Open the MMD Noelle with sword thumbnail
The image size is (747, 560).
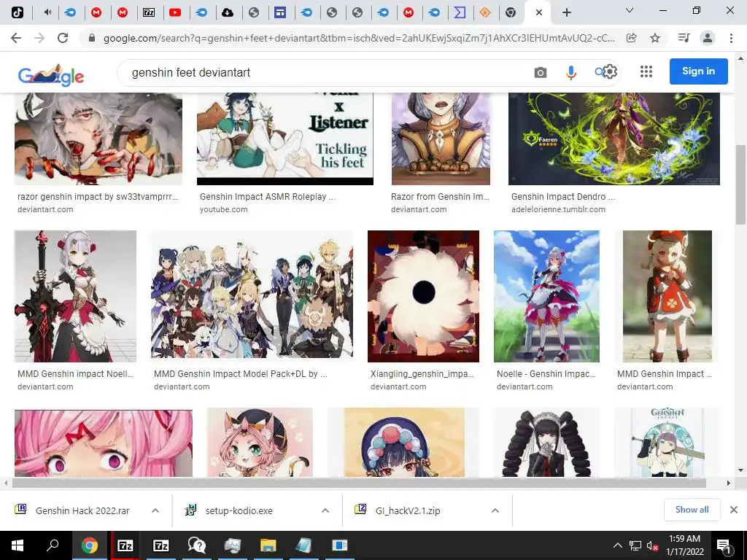[x=75, y=296]
